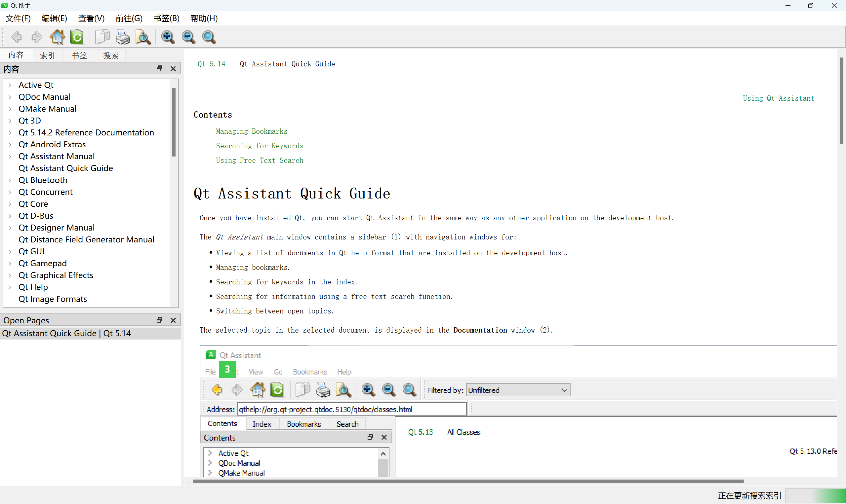Select Qt Image Formats in contents tree
Image resolution: width=846 pixels, height=504 pixels.
[x=53, y=299]
